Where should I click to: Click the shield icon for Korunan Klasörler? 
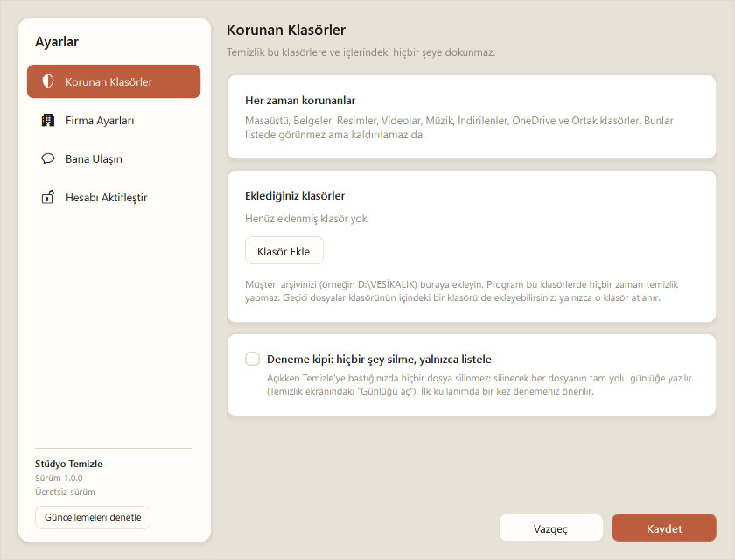pyautogui.click(x=48, y=81)
